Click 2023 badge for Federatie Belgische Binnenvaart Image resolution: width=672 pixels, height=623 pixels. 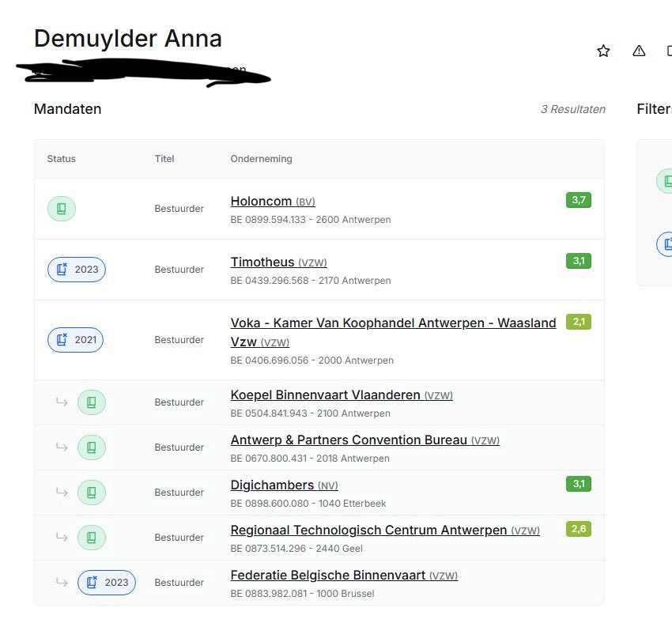[x=106, y=583]
